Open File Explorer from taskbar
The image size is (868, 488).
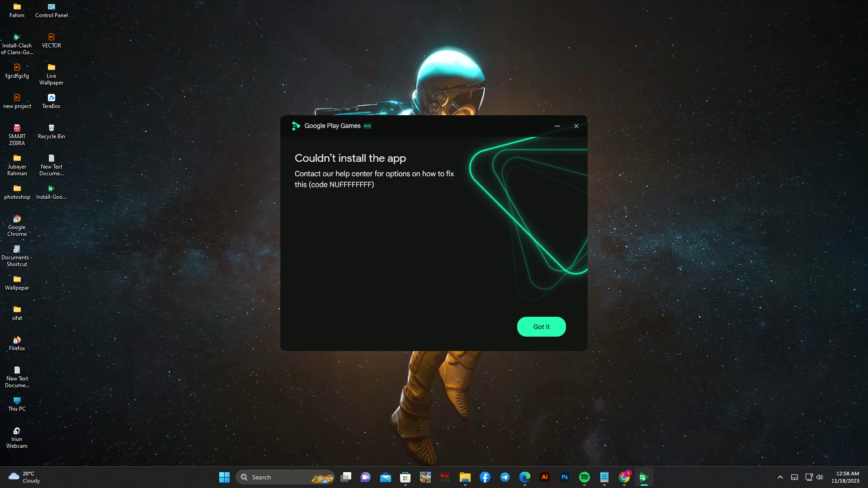point(465,477)
